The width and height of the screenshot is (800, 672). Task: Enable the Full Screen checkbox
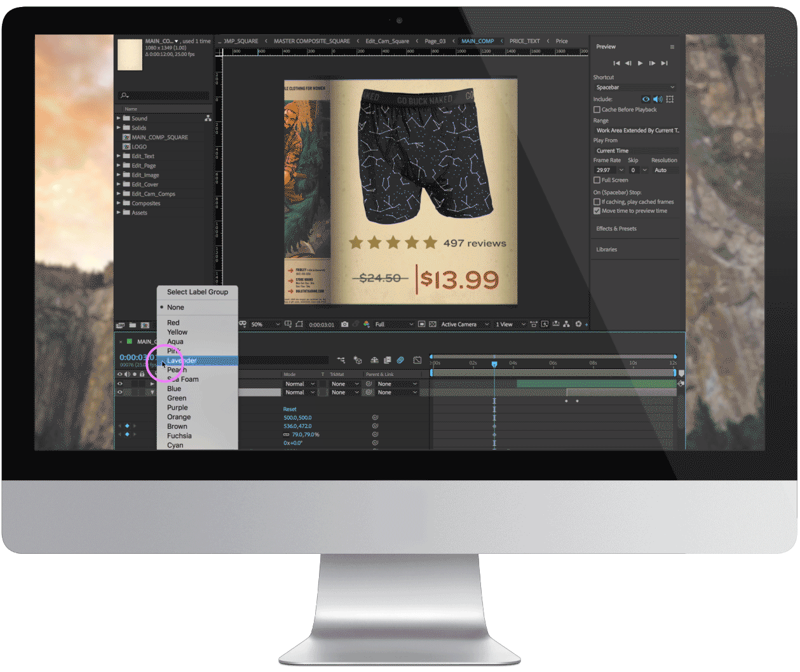click(x=597, y=180)
